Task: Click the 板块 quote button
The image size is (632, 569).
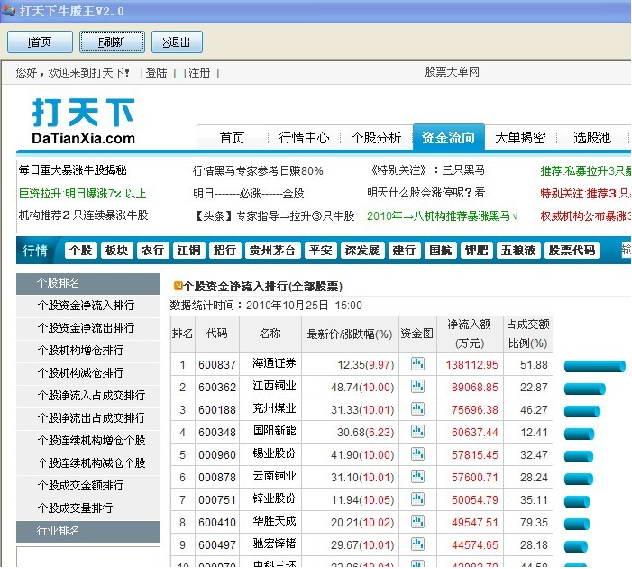Action: click(x=116, y=250)
